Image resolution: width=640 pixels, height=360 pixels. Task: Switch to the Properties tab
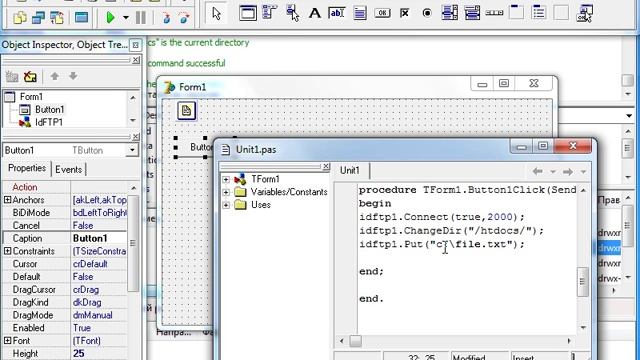pyautogui.click(x=27, y=168)
